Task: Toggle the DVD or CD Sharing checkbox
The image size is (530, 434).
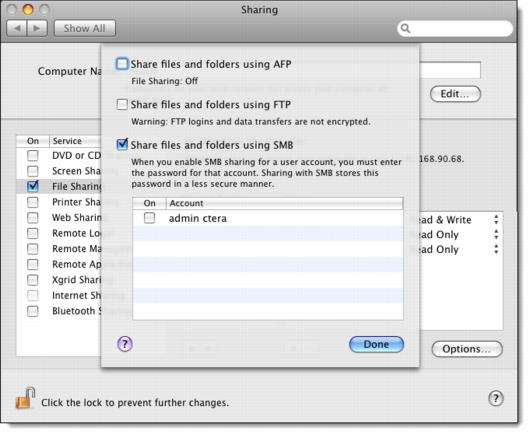Action: (x=33, y=156)
